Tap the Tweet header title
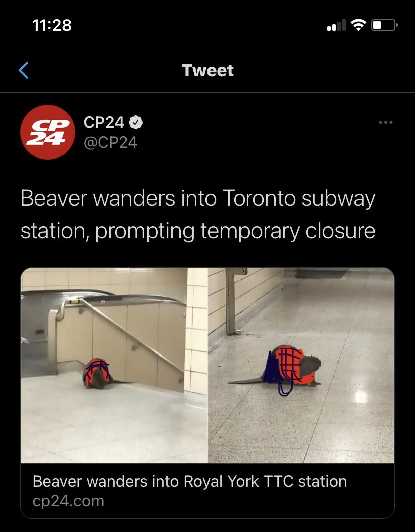 click(207, 71)
